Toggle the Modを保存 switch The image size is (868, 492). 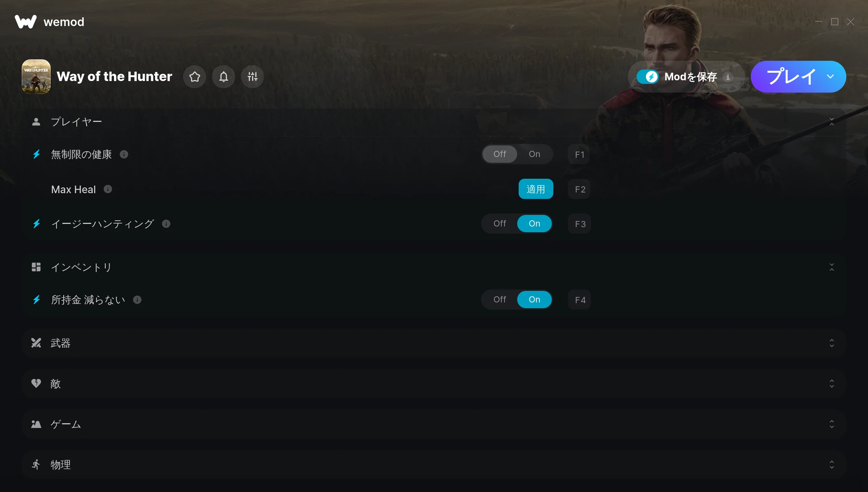tap(647, 77)
